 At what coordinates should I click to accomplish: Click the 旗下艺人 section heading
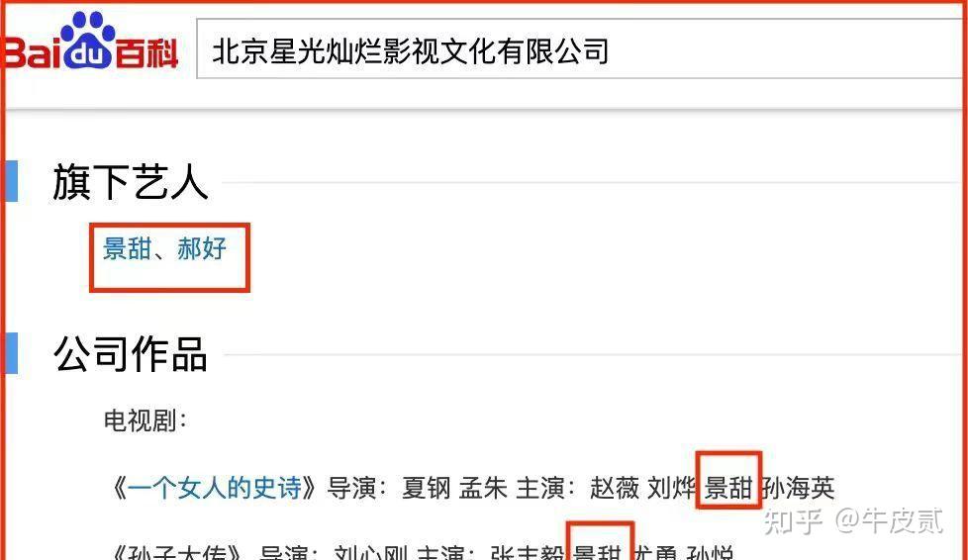pos(131,182)
